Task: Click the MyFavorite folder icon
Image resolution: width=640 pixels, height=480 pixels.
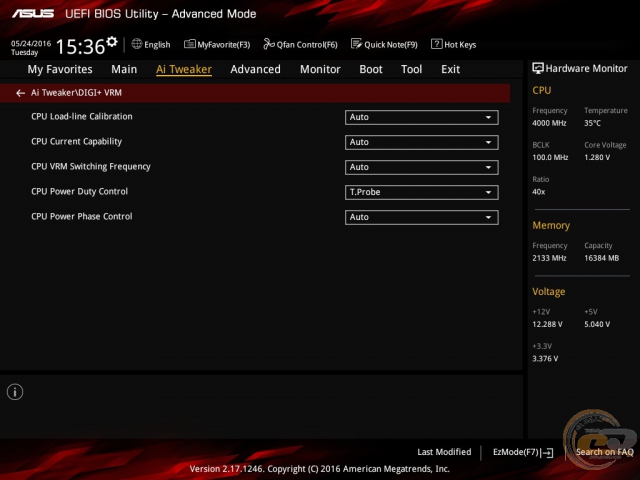Action: coord(189,44)
